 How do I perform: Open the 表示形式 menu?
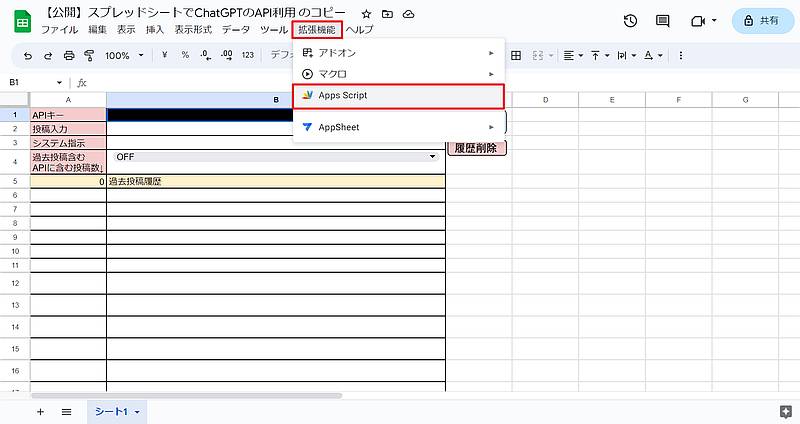coord(193,30)
